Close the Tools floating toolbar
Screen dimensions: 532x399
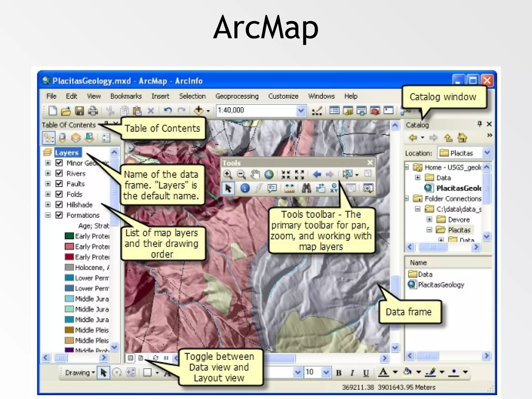coord(370,163)
